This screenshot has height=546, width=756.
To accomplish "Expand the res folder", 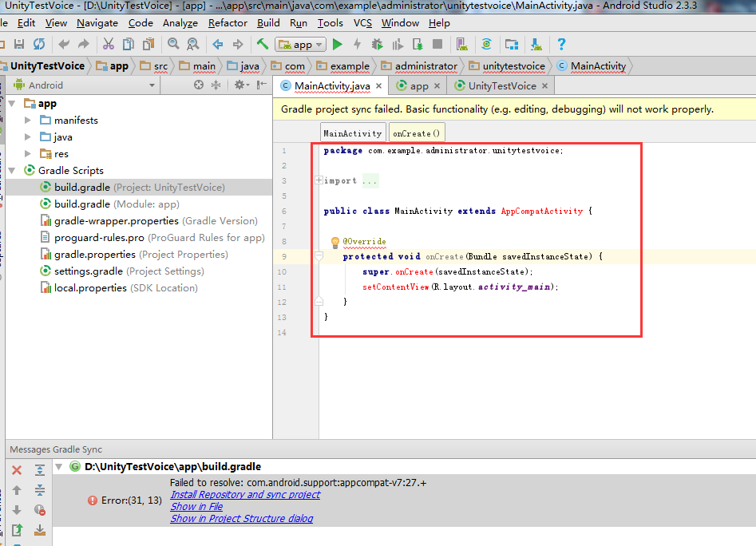I will point(28,154).
